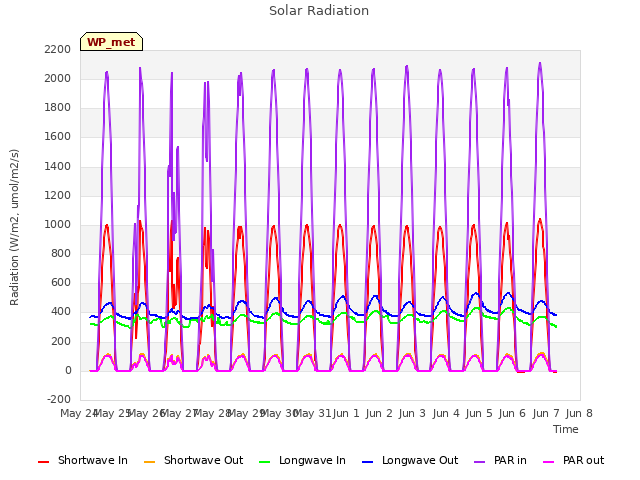Image resolution: width=640 pixels, height=480 pixels.
Task: Click the 1600 y-axis tick label
Action: tap(58, 136)
